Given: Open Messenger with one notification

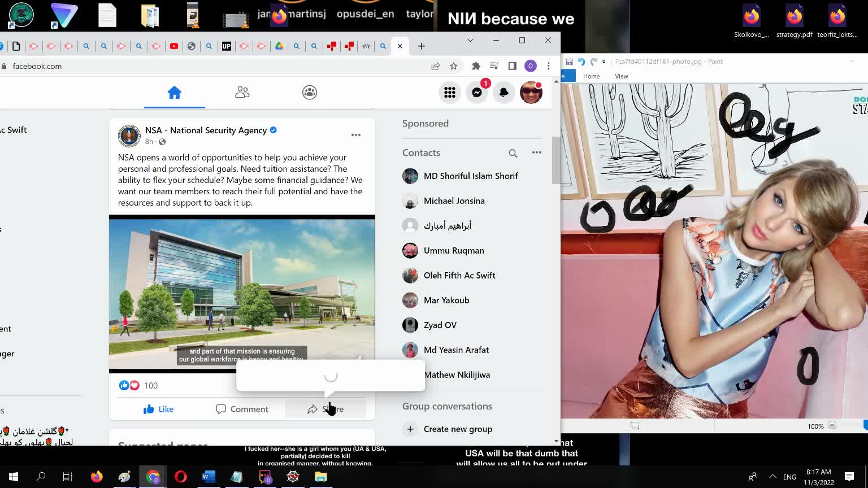Looking at the screenshot, I should [477, 92].
